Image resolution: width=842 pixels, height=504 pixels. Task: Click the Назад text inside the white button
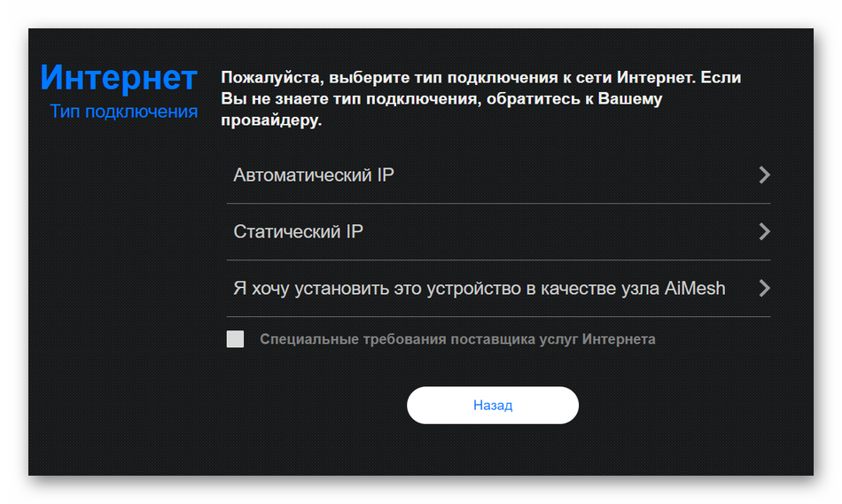[x=493, y=406]
